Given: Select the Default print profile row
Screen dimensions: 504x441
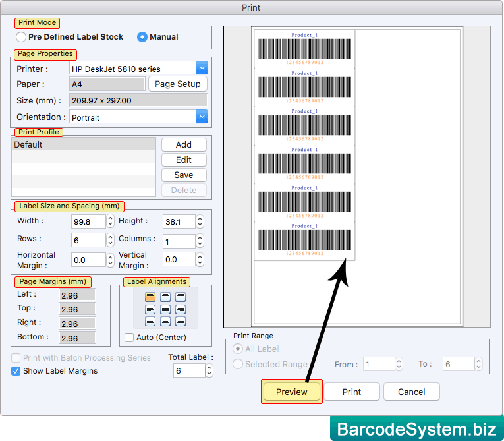Looking at the screenshot, I should pos(84,144).
